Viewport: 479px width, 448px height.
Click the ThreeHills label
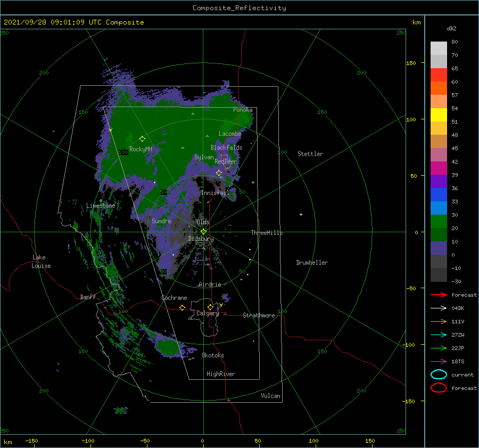(x=267, y=233)
